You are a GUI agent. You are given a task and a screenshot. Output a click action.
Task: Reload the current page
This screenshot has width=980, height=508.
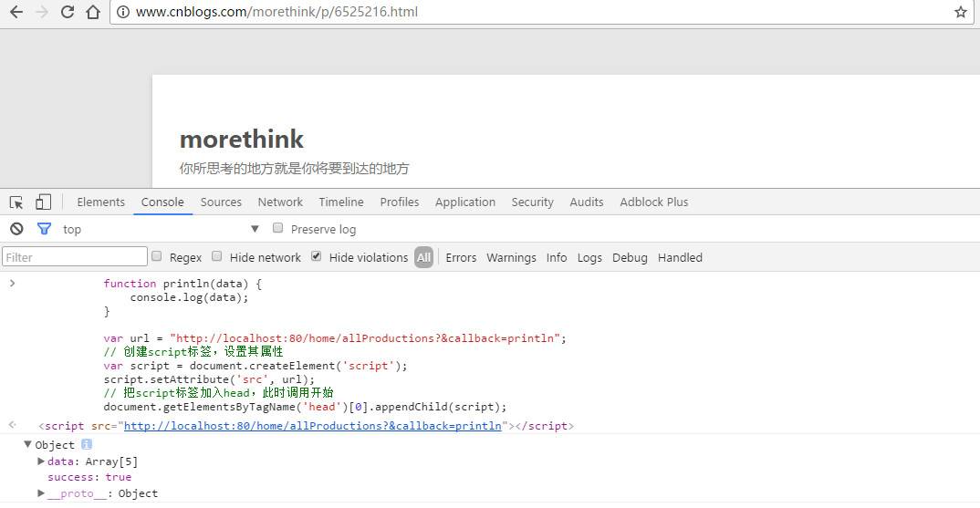point(68,12)
